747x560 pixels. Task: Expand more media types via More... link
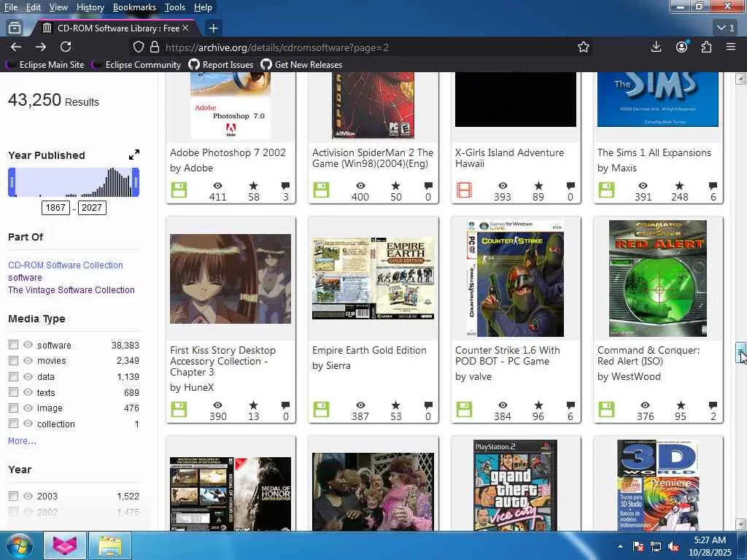22,441
